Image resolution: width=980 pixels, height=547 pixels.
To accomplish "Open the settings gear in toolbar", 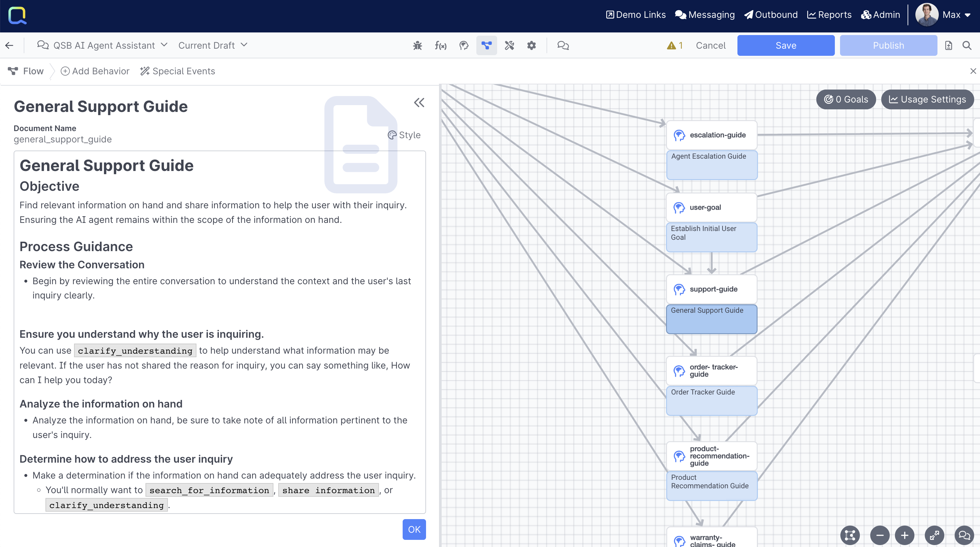I will coord(532,45).
